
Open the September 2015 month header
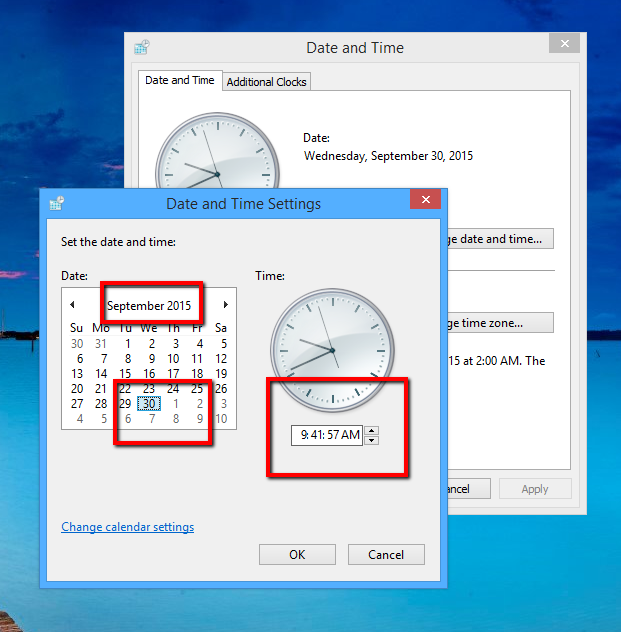point(149,306)
